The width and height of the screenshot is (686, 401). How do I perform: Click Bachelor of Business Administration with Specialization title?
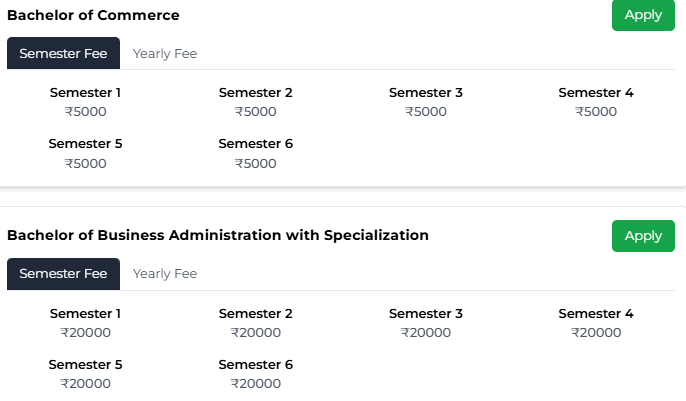point(218,236)
